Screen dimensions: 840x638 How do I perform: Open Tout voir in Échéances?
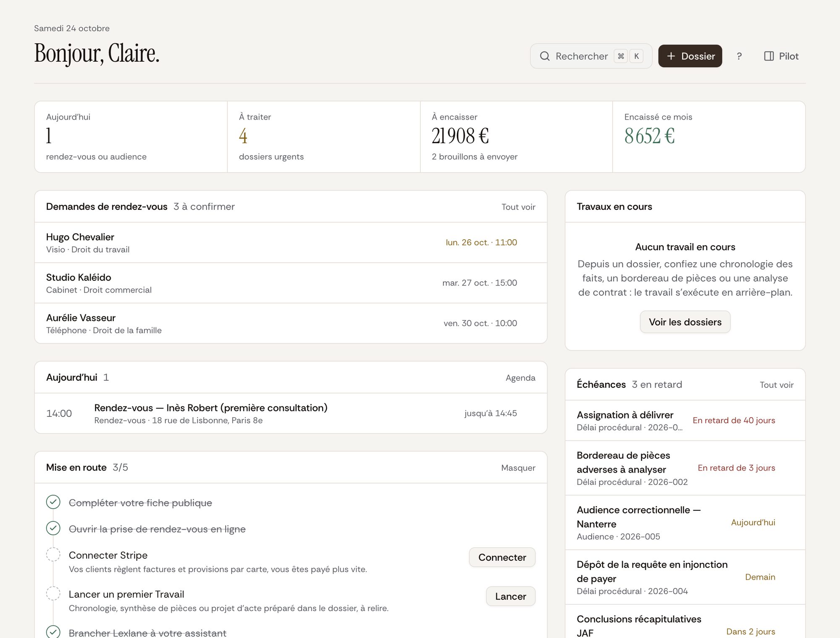(777, 385)
